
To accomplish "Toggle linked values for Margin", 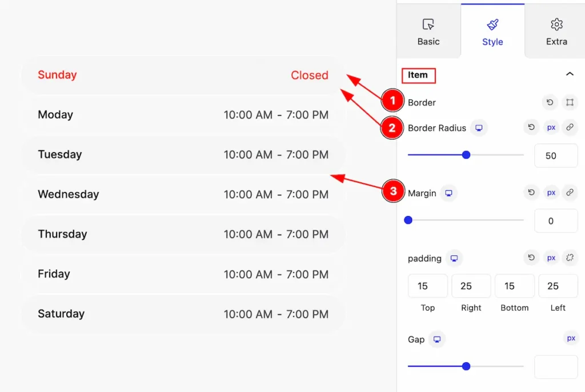I will [570, 193].
